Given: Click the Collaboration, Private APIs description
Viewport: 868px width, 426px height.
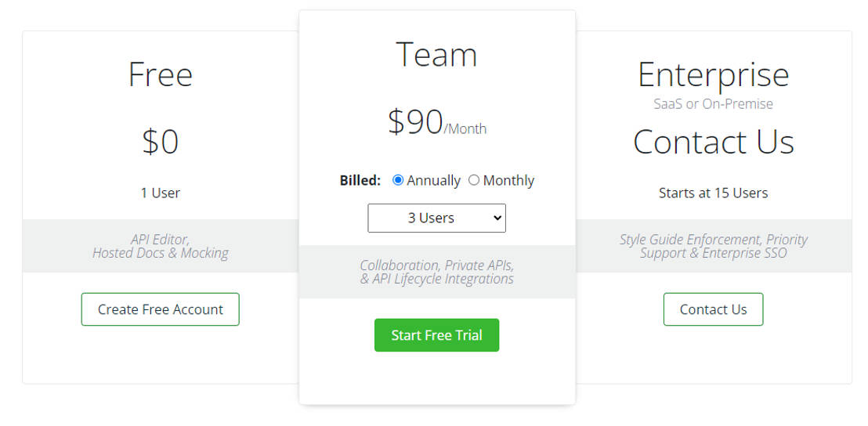Looking at the screenshot, I should [436, 272].
